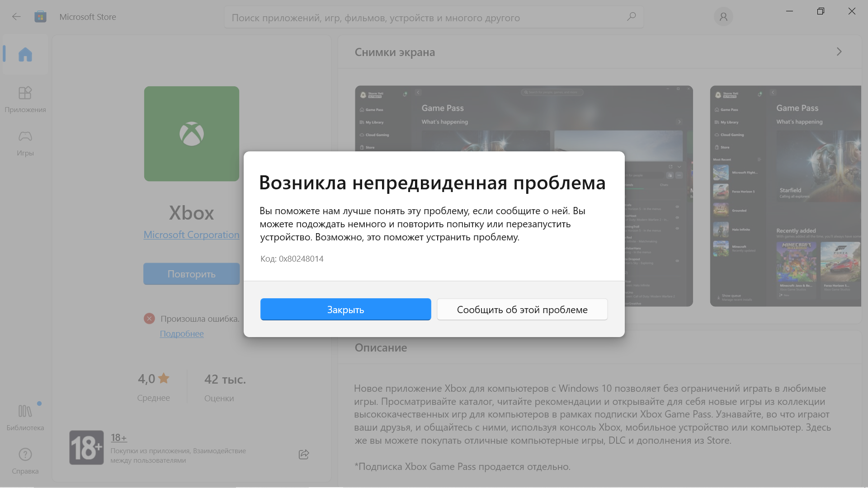Open the Games (Игры) section
This screenshot has height=488, width=868.
pyautogui.click(x=25, y=143)
